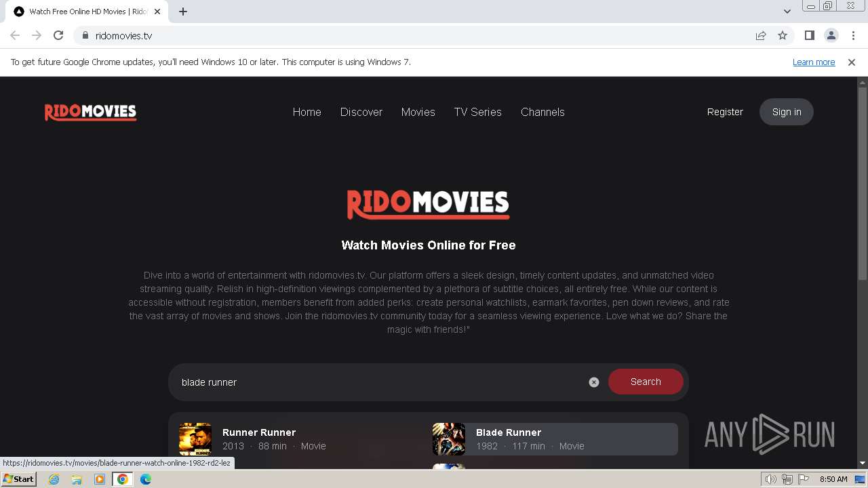Switch to the TV Series menu item

click(x=477, y=112)
